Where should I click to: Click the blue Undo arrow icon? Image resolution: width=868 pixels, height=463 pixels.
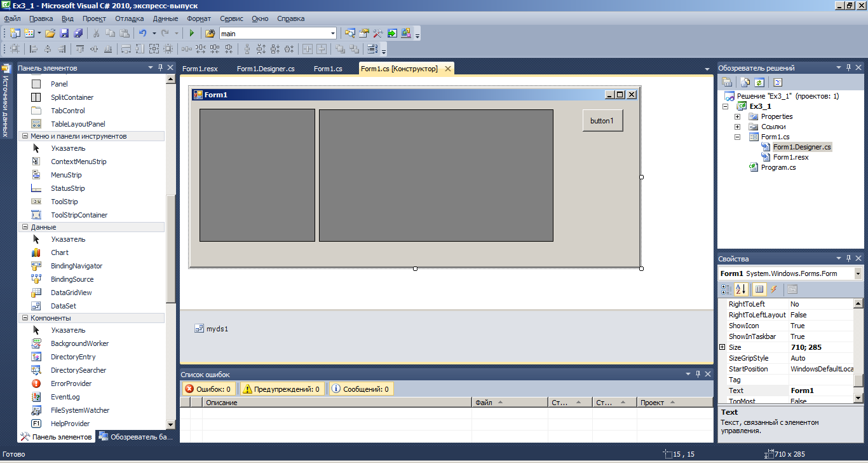[x=143, y=33]
